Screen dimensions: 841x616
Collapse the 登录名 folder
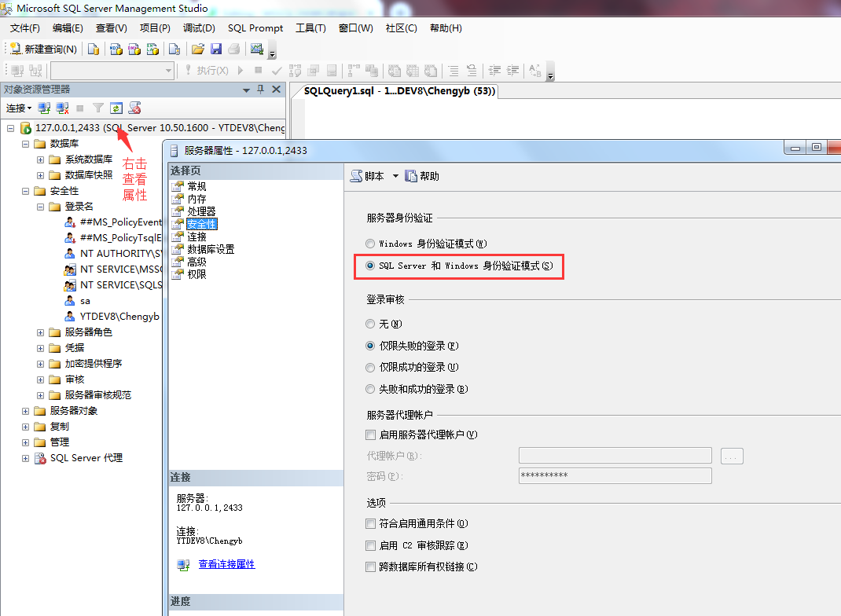tap(40, 207)
